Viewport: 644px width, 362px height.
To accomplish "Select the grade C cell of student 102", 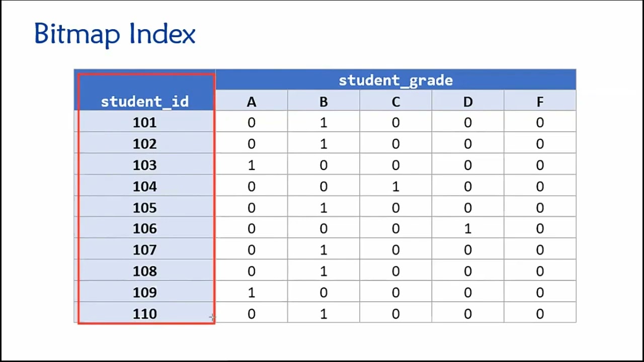I will (395, 143).
